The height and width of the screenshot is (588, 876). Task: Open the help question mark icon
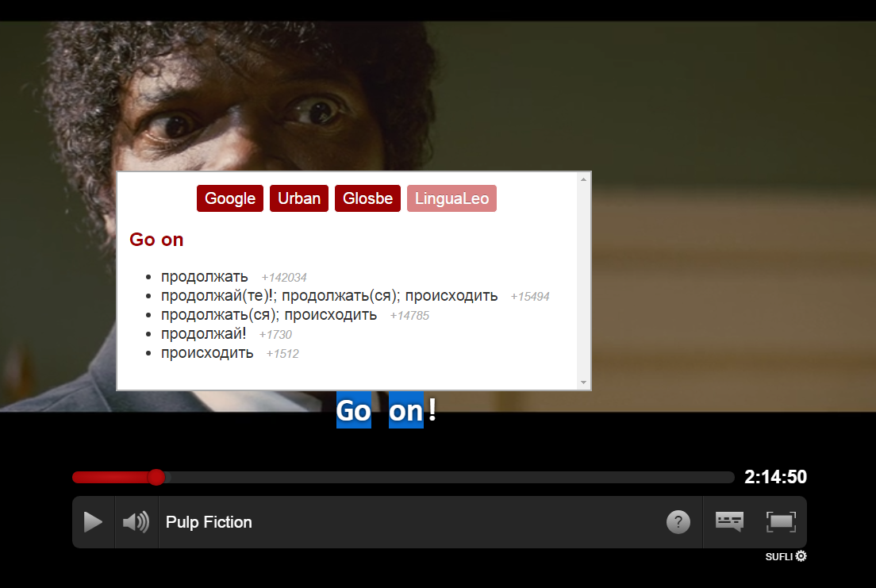[x=678, y=522]
